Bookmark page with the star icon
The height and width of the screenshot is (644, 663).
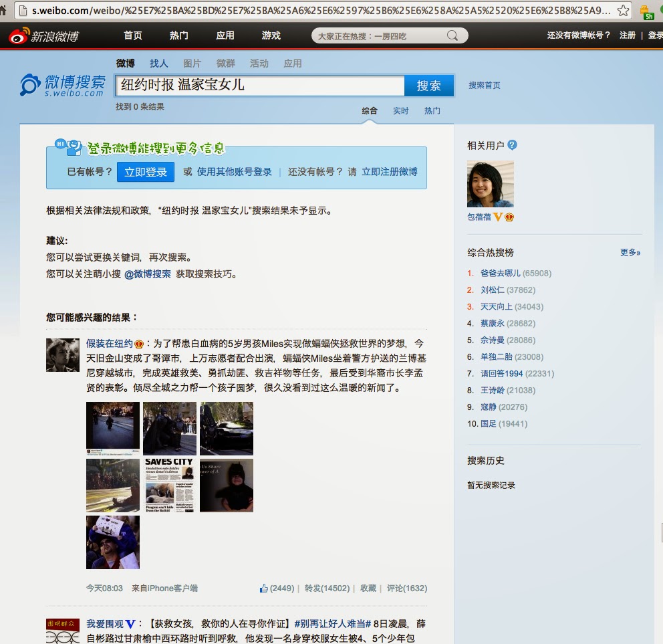(x=622, y=10)
